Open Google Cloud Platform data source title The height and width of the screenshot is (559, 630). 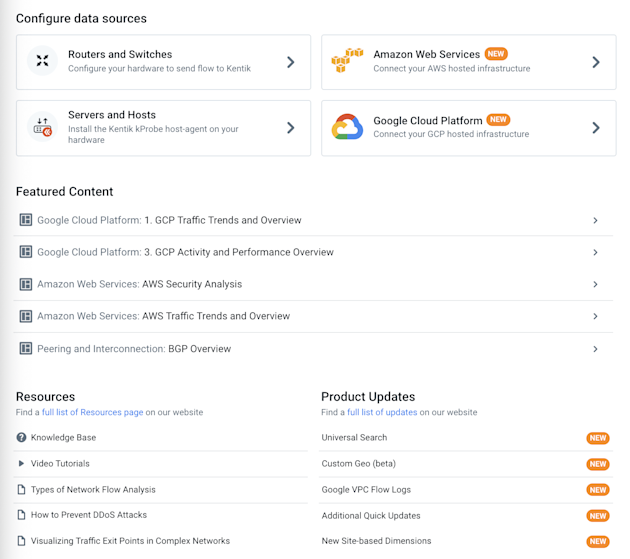tap(428, 121)
